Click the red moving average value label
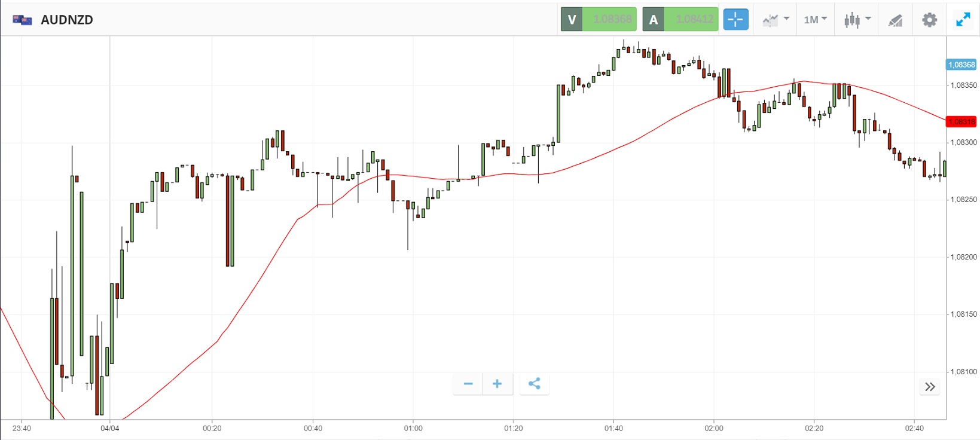The height and width of the screenshot is (440, 980). [961, 122]
